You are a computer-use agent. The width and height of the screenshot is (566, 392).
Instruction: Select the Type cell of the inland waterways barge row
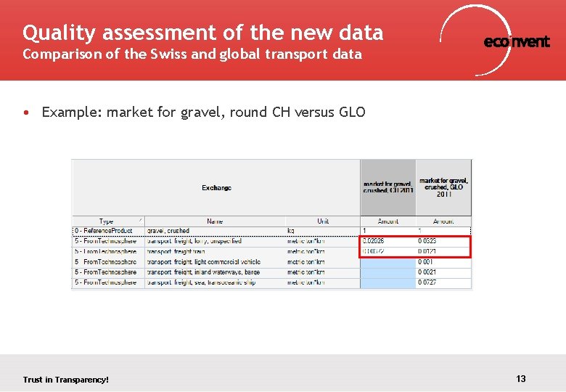click(x=108, y=272)
